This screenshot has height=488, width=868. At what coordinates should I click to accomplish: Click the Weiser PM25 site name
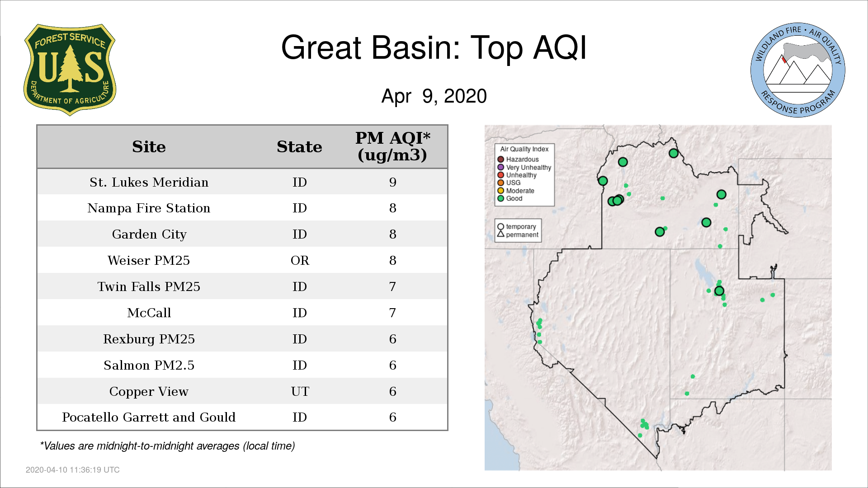tap(149, 260)
